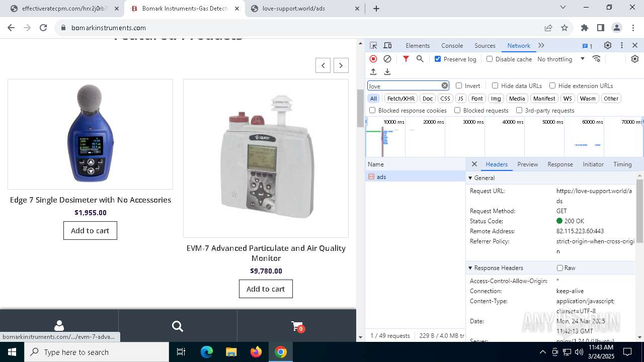Open DevTools settings gear

[x=608, y=45]
